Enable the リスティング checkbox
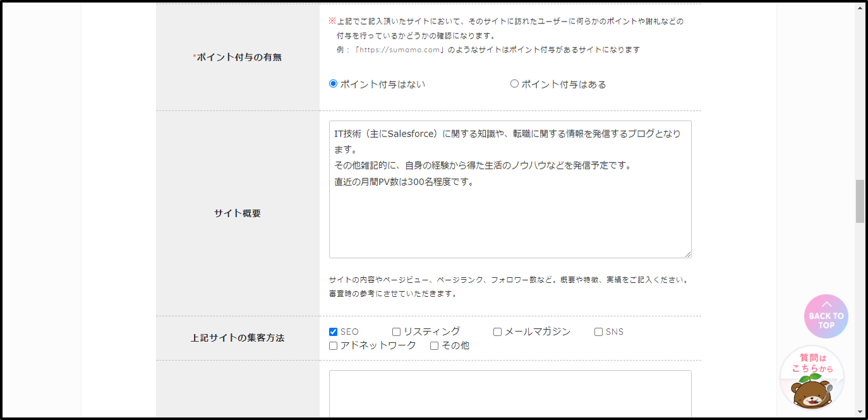The width and height of the screenshot is (868, 420). [397, 332]
